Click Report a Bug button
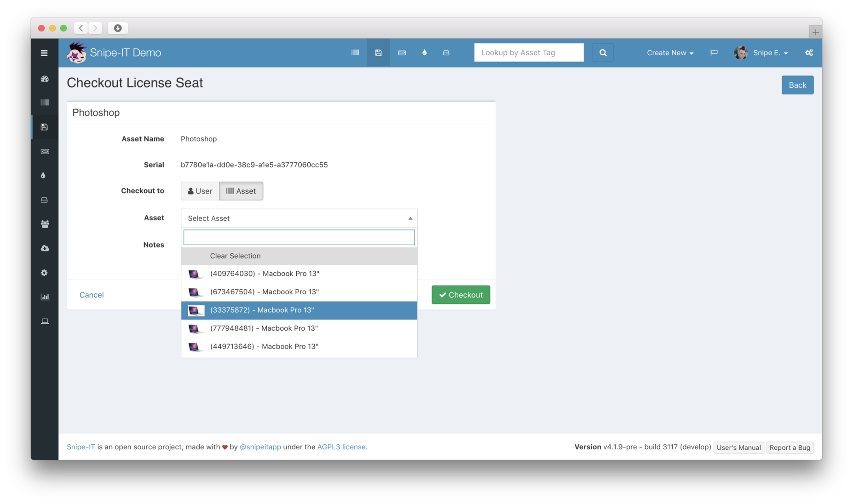 (790, 447)
